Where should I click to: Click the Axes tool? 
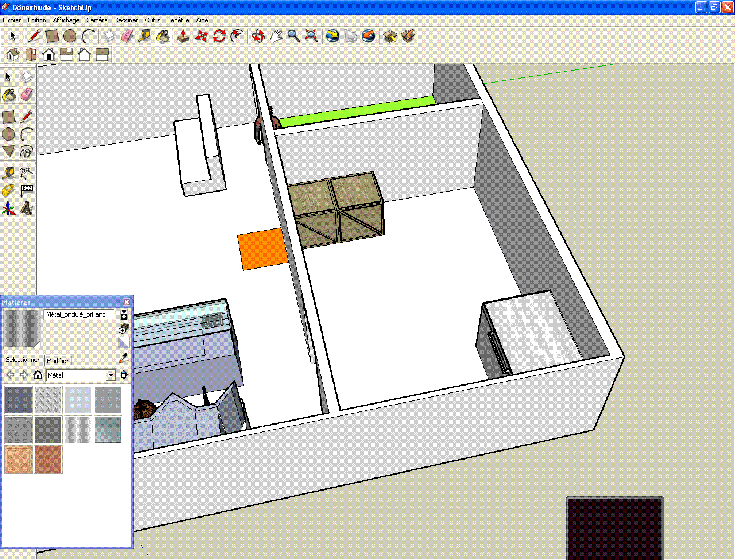[8, 208]
